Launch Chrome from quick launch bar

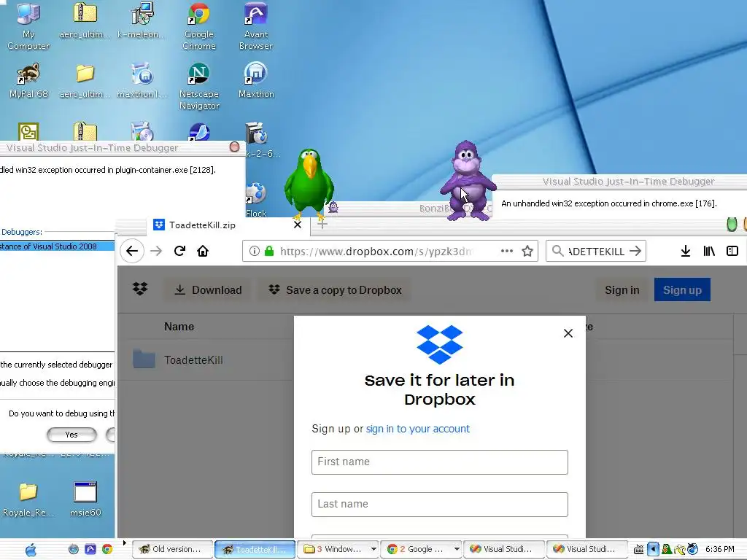tap(107, 549)
